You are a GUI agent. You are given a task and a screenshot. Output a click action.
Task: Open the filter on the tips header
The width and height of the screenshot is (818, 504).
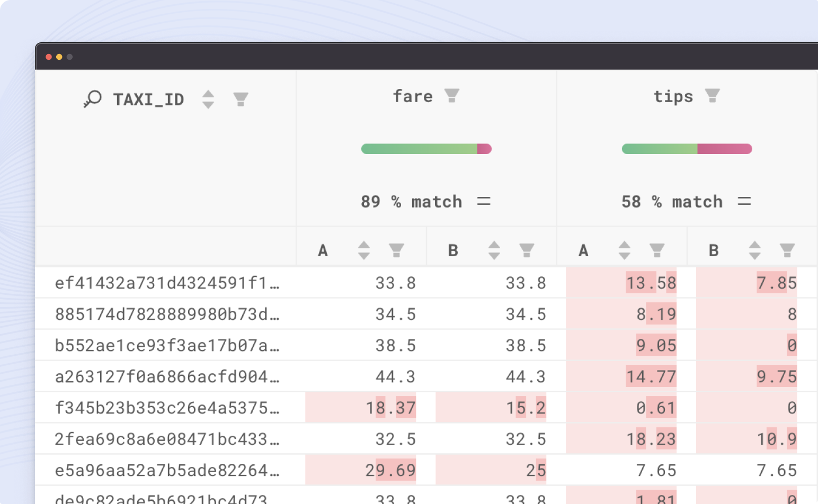(x=712, y=95)
